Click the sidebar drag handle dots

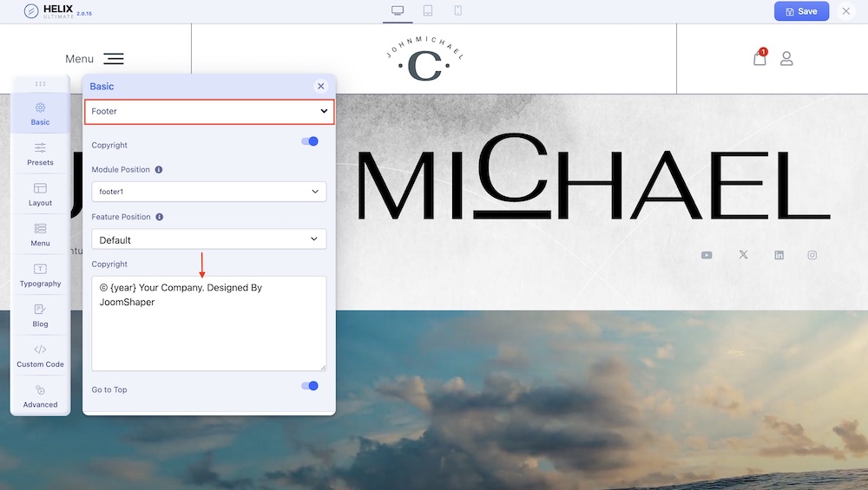coord(40,84)
